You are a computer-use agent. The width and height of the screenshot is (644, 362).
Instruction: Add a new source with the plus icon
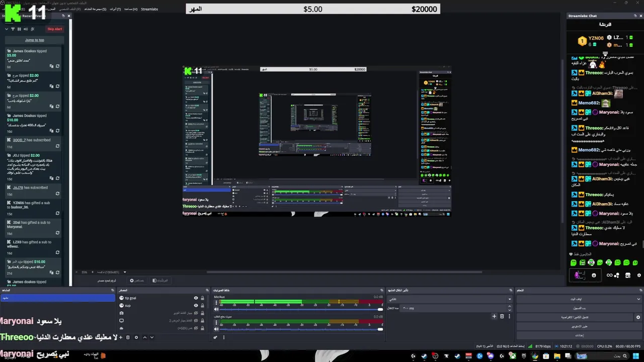121,337
